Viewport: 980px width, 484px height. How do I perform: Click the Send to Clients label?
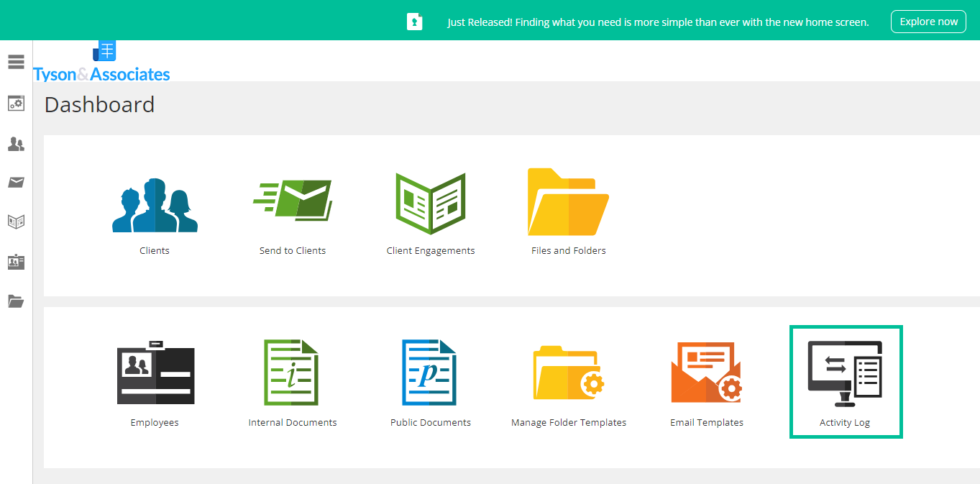click(293, 251)
